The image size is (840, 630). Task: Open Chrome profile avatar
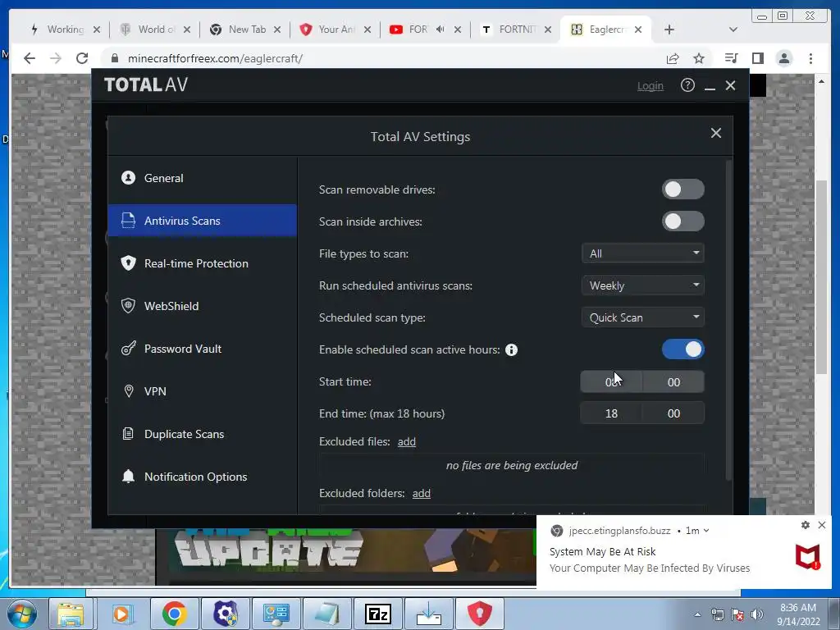coord(784,58)
